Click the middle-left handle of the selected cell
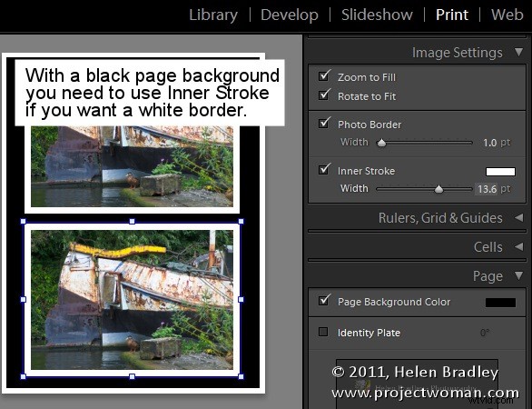This screenshot has height=409, width=532. [x=23, y=299]
